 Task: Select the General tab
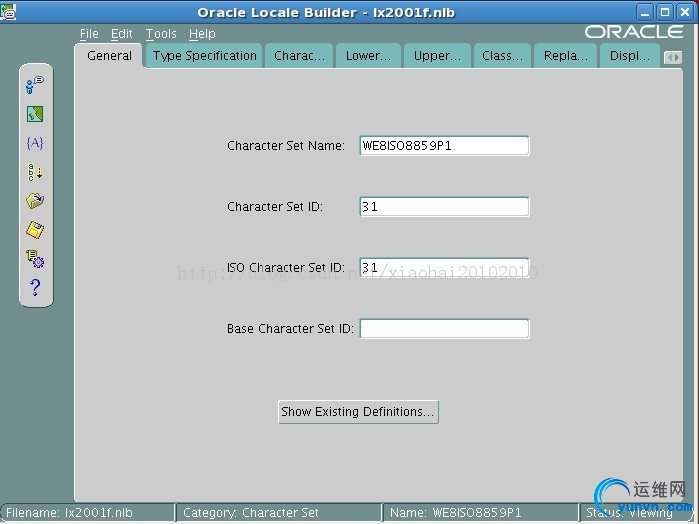(109, 56)
